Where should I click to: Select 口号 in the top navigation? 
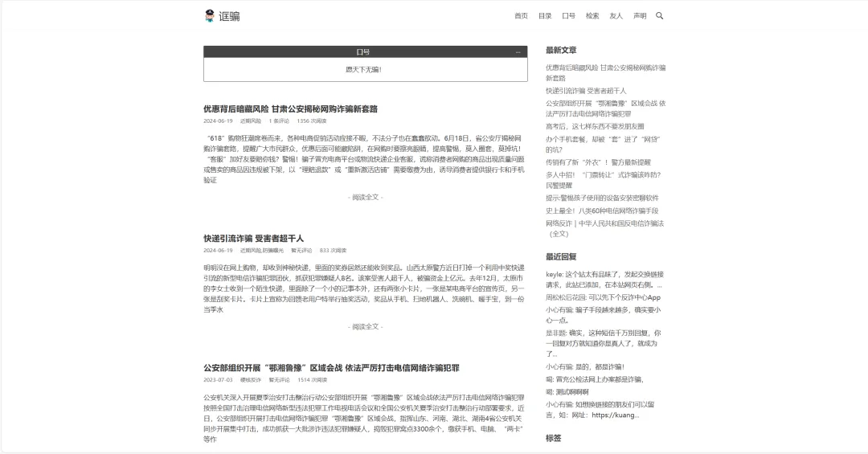(x=568, y=16)
